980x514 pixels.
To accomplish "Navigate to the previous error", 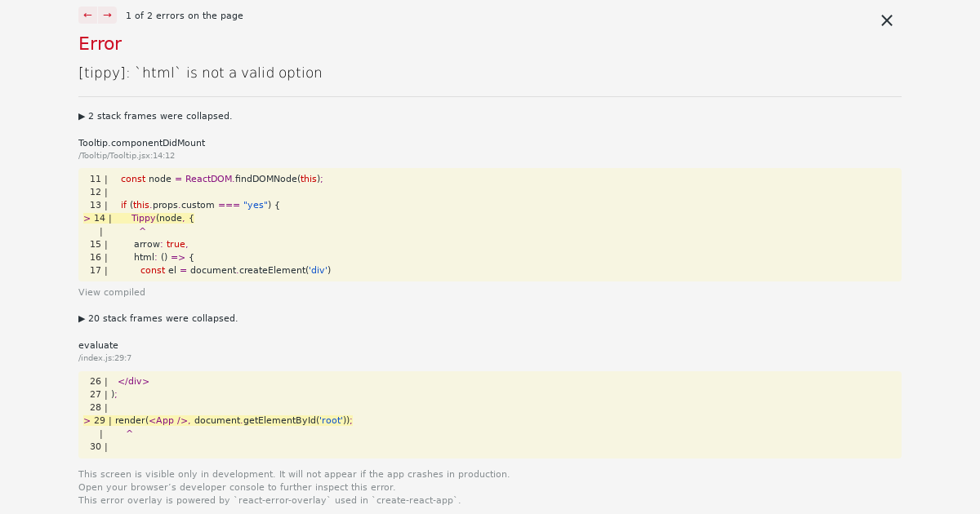I will [87, 15].
